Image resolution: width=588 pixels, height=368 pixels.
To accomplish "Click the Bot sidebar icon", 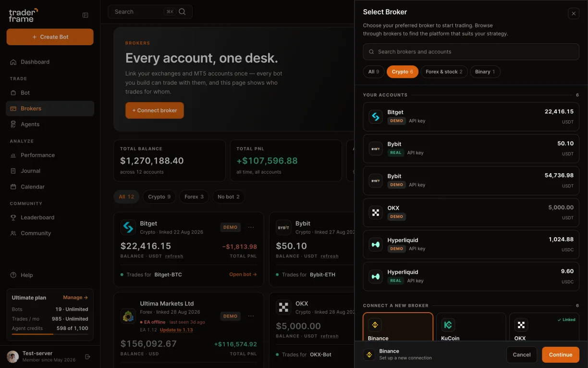I will click(x=13, y=93).
